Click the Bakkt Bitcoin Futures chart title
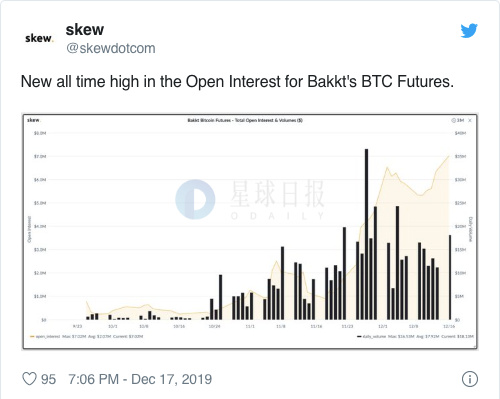Screen dimensions: 500x399 click(245, 120)
